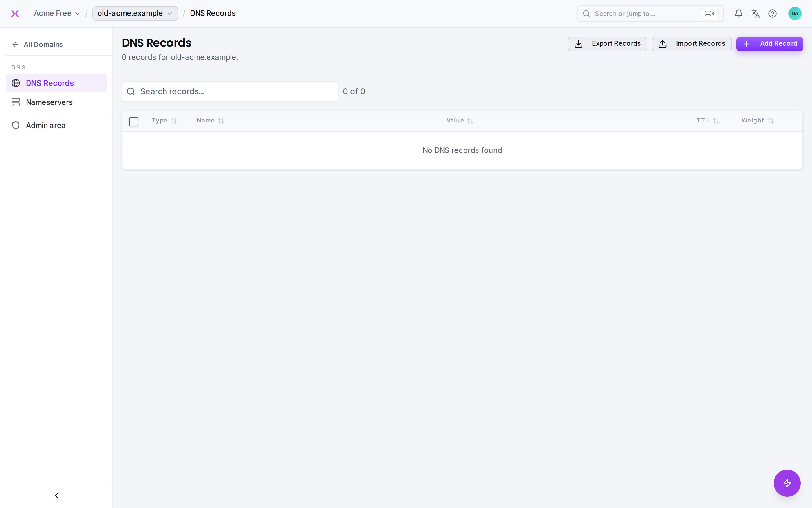This screenshot has height=508, width=812.
Task: Click the purple X logo icon
Action: tap(15, 14)
